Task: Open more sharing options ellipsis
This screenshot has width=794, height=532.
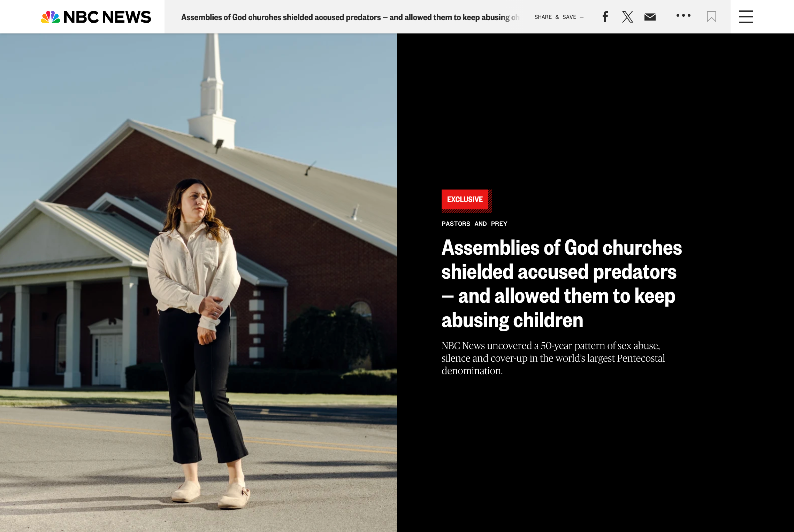Action: point(683,15)
